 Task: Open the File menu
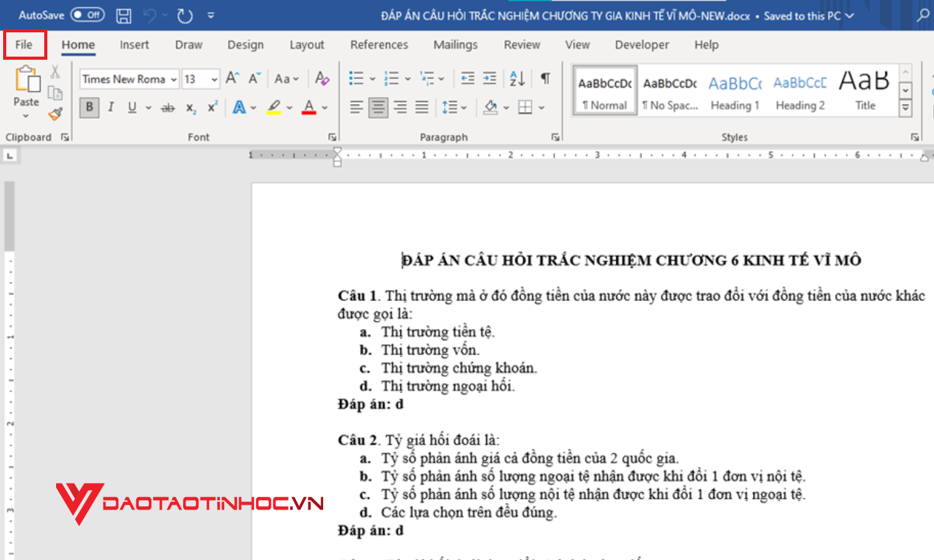coord(24,44)
